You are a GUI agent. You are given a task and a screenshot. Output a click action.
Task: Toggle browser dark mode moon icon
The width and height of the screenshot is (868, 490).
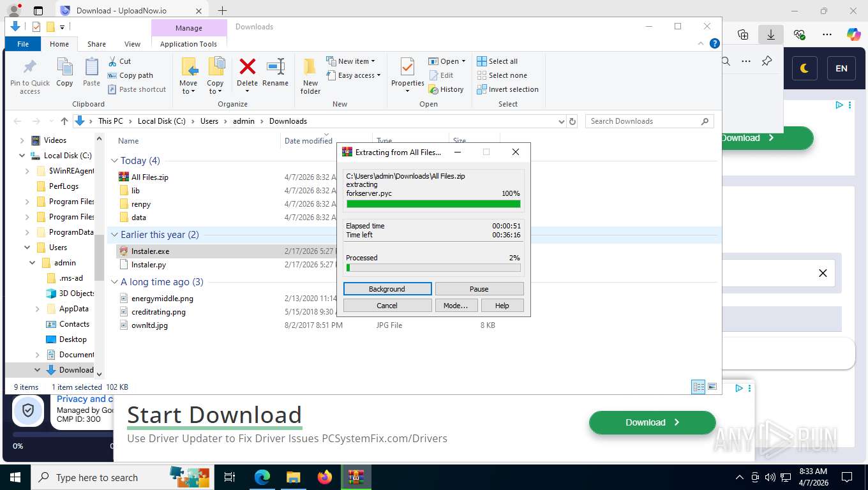pyautogui.click(x=805, y=69)
